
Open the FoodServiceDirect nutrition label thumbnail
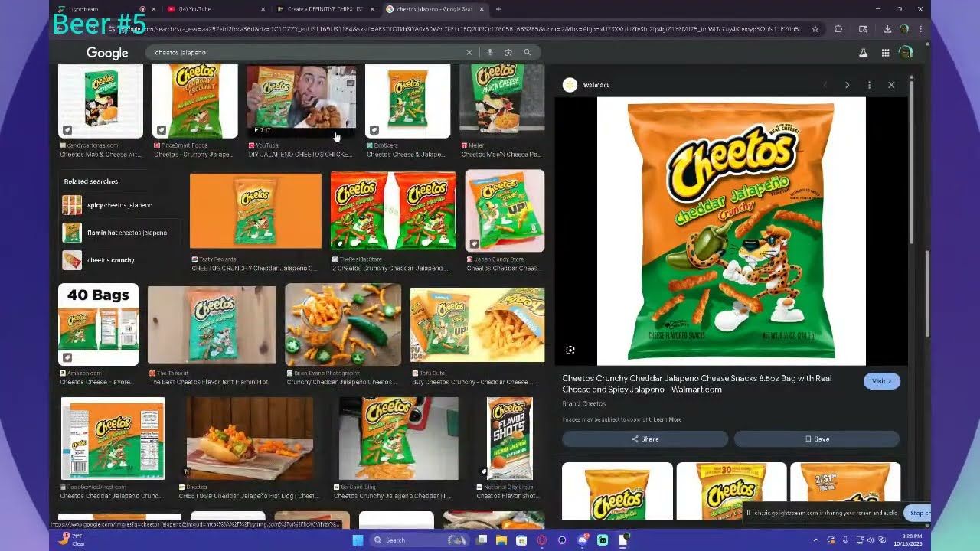[113, 439]
